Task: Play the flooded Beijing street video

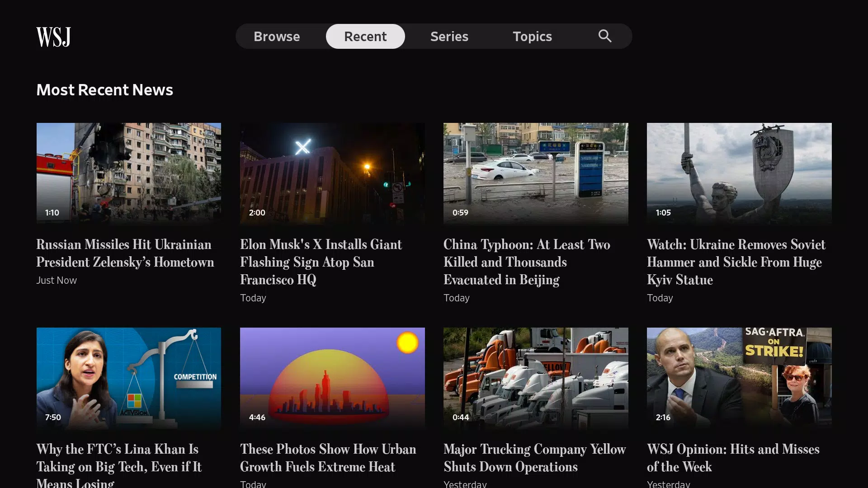Action: click(536, 174)
